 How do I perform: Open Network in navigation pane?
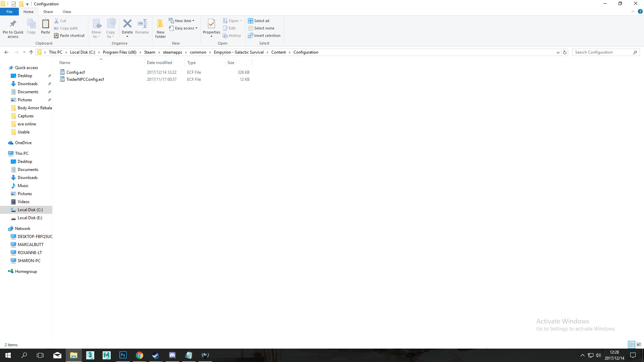click(22, 229)
